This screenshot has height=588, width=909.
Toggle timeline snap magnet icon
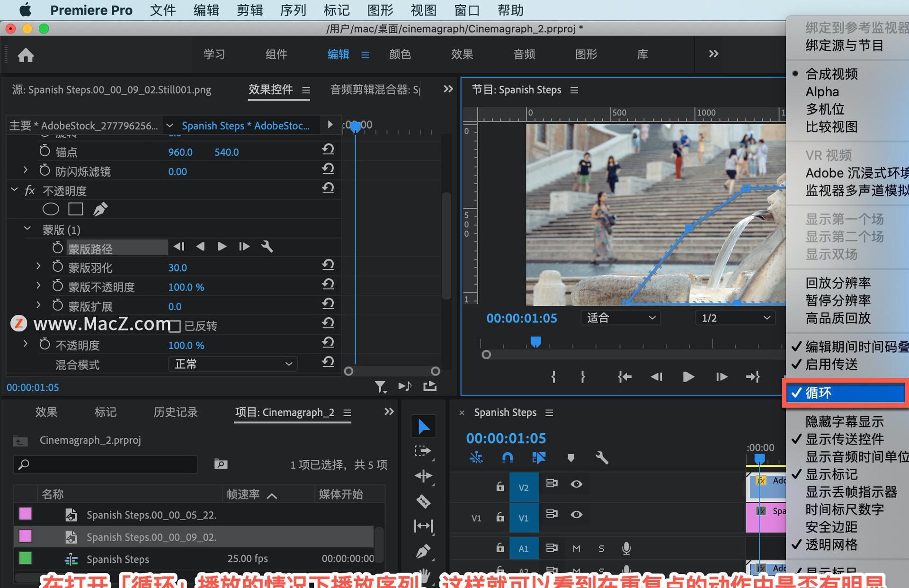pos(507,457)
